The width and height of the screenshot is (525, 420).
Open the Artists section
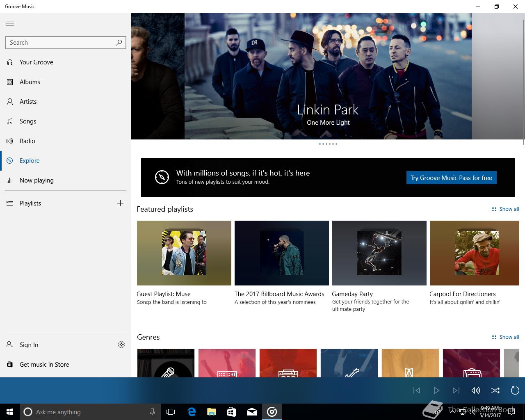pos(66,102)
